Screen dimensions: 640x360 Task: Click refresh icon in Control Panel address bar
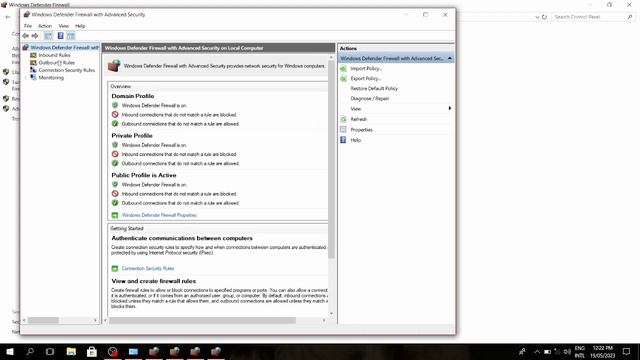tap(544, 17)
